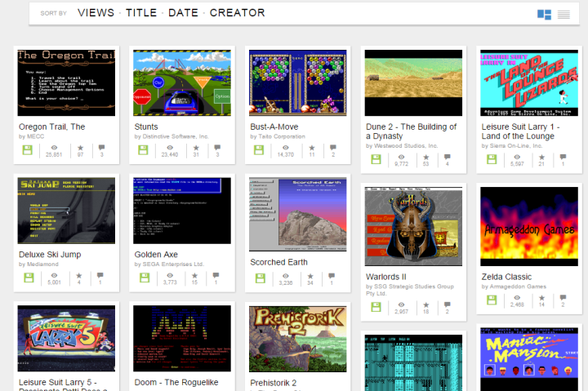Open the Deluxe Ski Jump title link
Viewport: 588px width, 391px height.
click(49, 255)
